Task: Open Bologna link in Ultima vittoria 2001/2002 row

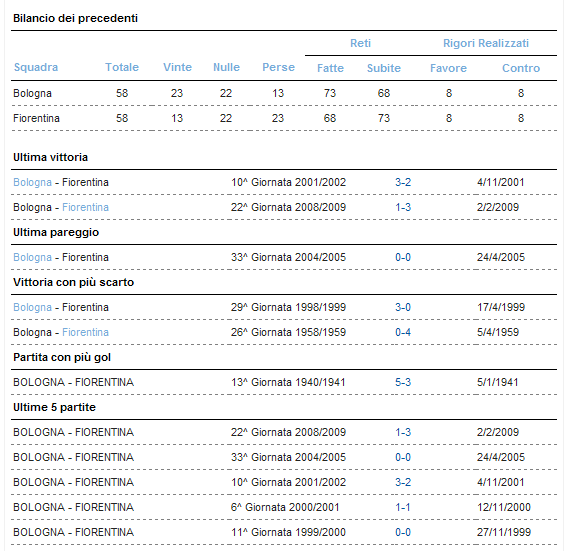Action: point(32,182)
